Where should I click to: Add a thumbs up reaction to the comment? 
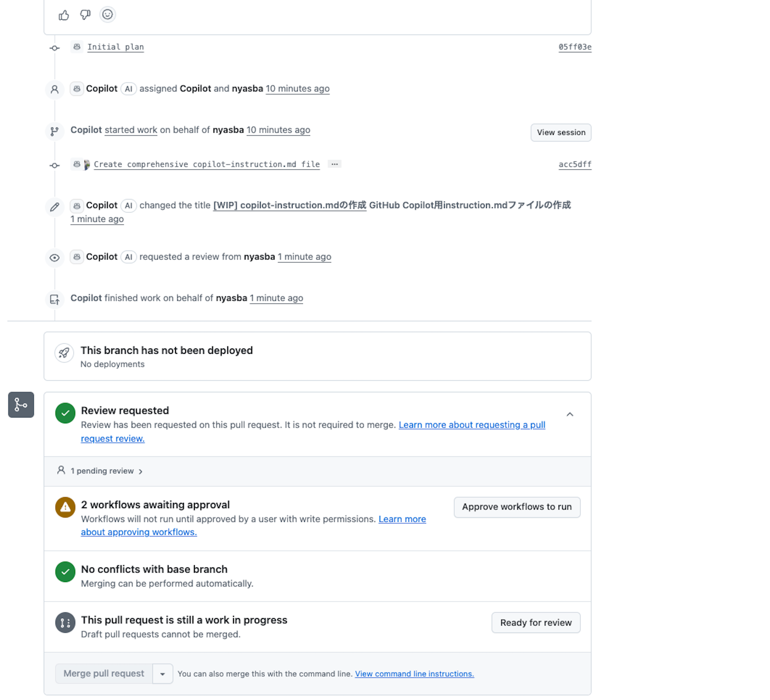point(64,15)
